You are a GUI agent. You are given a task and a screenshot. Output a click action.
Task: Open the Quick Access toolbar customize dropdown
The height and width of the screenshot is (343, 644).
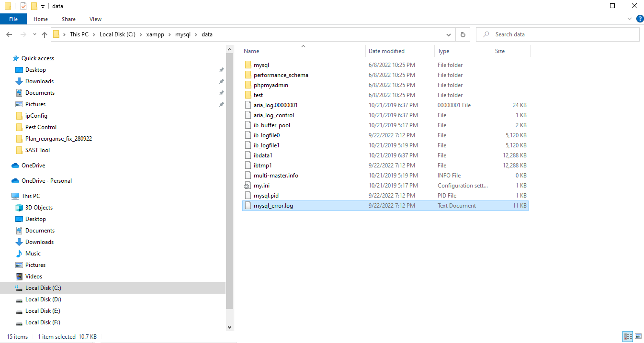click(43, 6)
